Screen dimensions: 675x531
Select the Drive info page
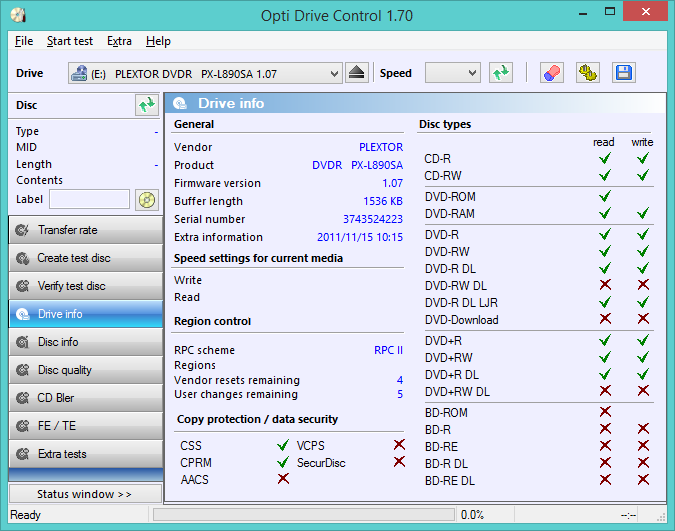tap(86, 314)
